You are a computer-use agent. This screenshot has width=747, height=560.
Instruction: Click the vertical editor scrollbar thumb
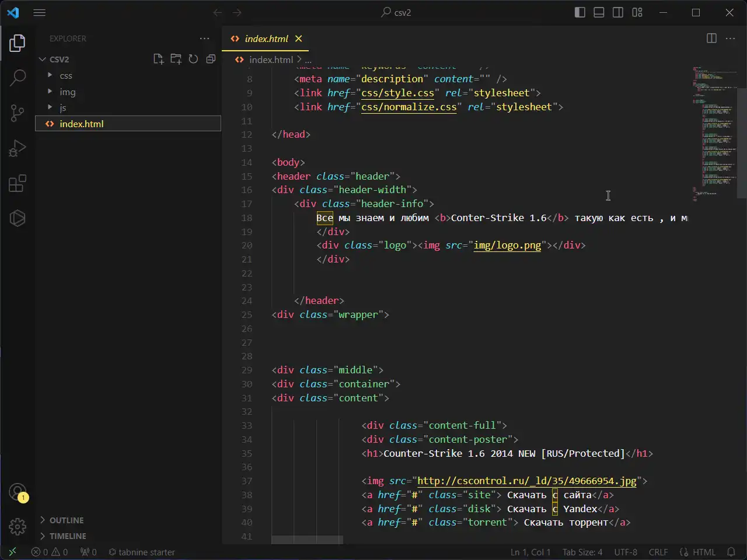[x=742, y=143]
